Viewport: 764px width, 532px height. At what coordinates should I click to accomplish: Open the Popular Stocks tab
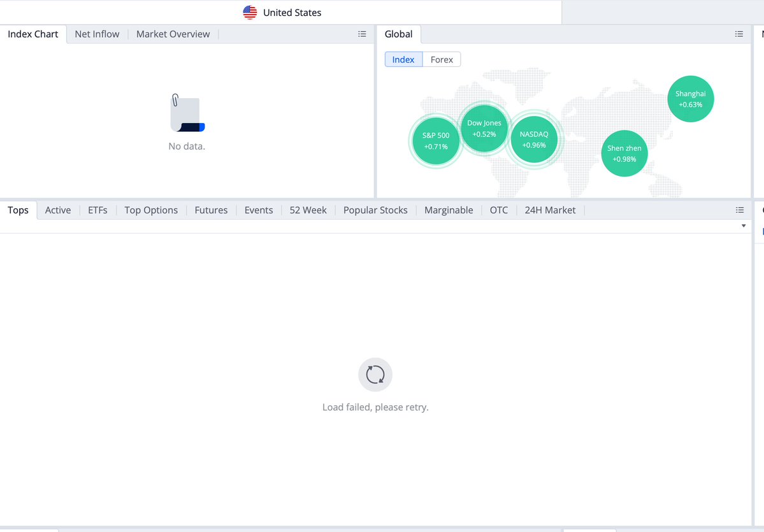[x=375, y=210]
